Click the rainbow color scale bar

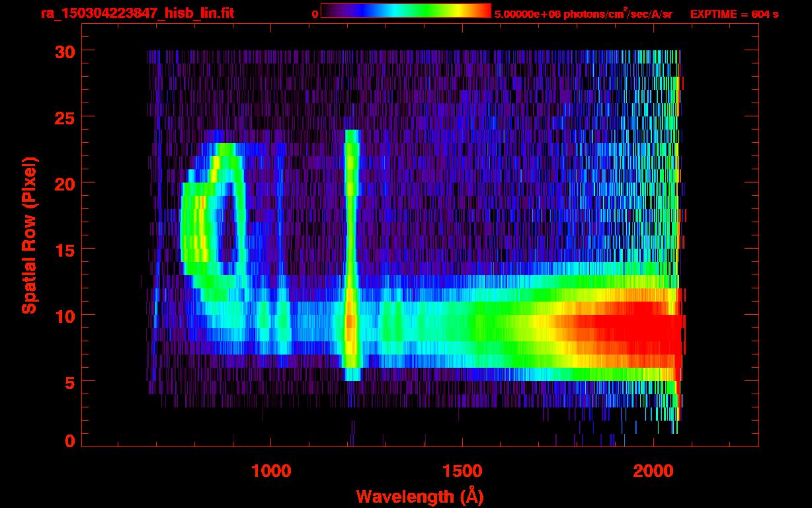pyautogui.click(x=406, y=11)
